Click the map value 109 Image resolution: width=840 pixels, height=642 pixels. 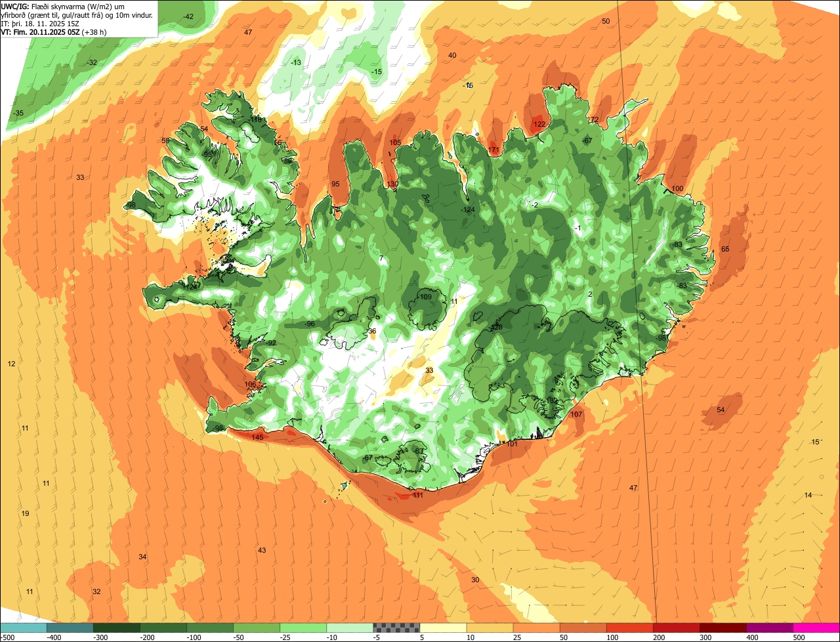pos(426,297)
